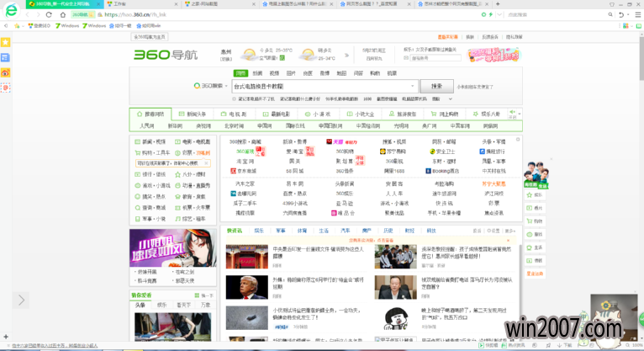Click the home icon in toolbar

pos(63,15)
